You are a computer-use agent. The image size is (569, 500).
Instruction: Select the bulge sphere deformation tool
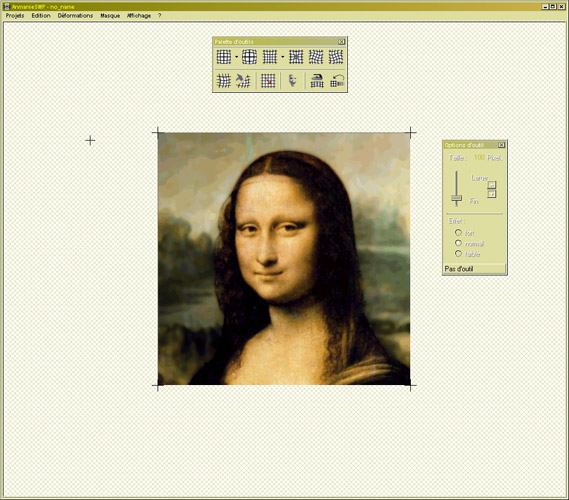(249, 57)
